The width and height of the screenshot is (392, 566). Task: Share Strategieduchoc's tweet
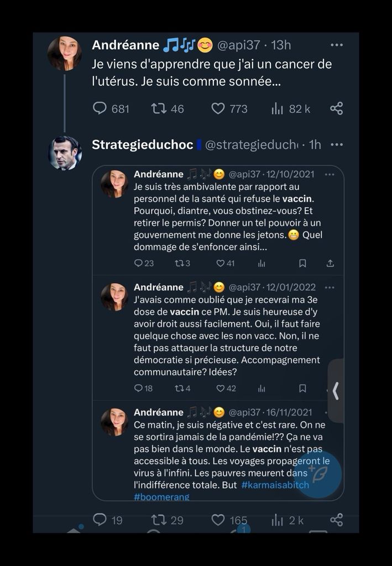336,520
